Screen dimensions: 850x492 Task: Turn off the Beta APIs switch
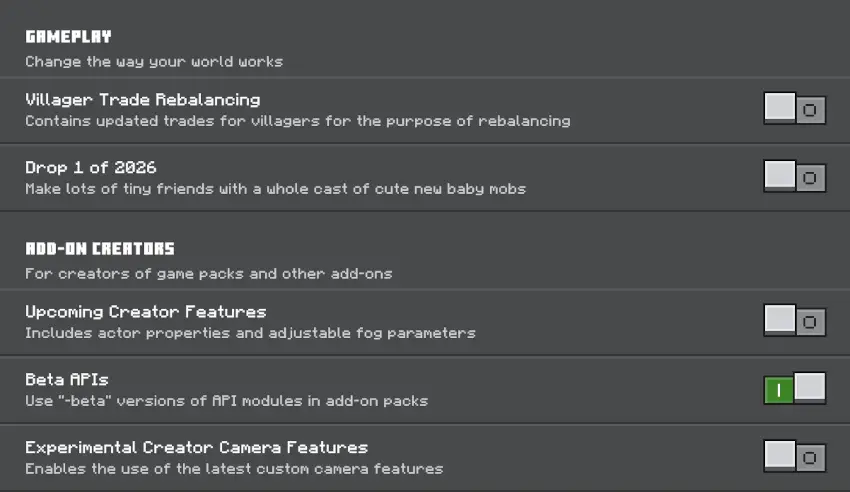pos(794,389)
